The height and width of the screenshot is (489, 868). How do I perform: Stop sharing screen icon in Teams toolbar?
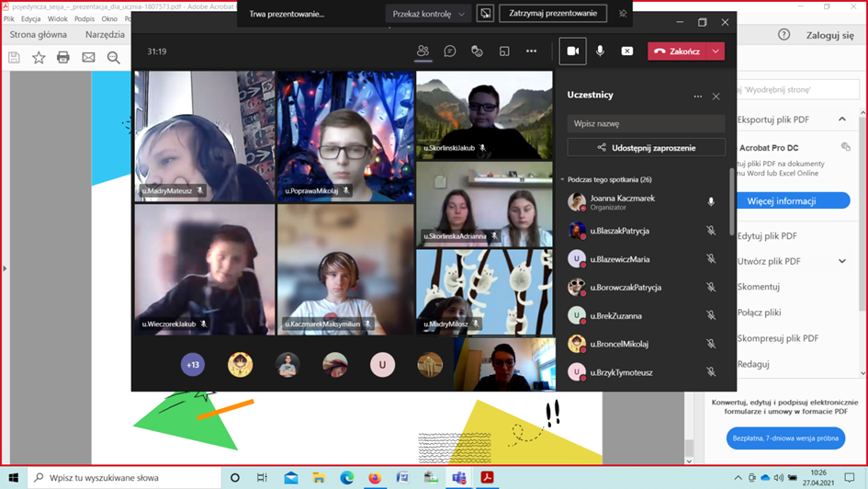626,51
